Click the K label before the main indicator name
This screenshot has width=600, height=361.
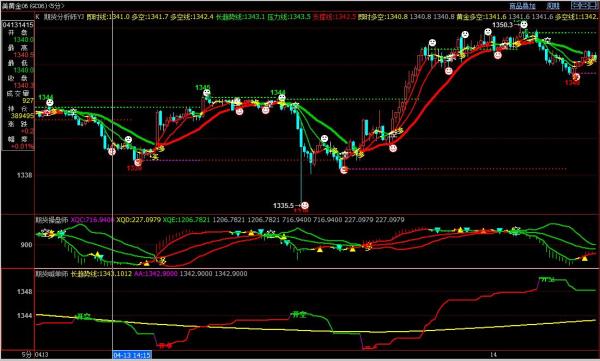click(x=38, y=17)
